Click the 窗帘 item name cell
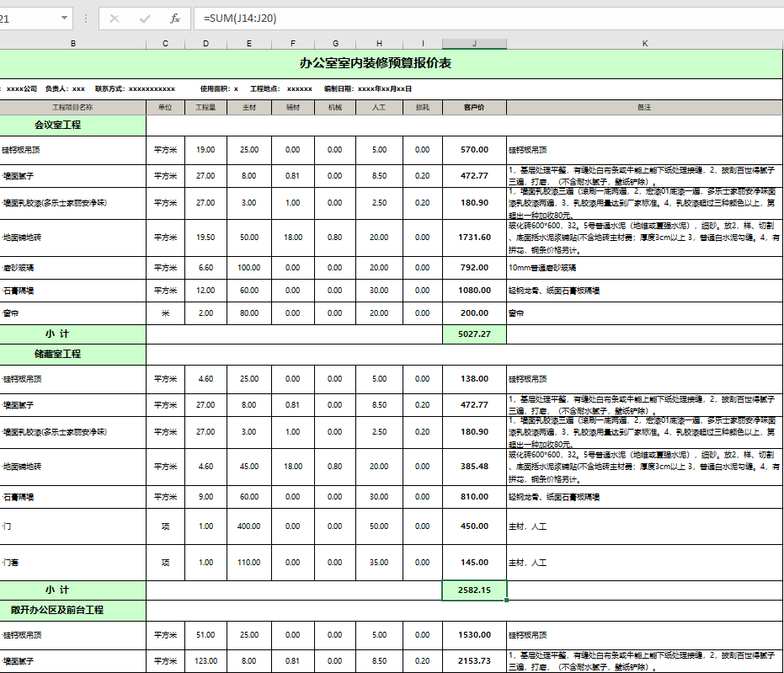Image resolution: width=784 pixels, height=673 pixels. pyautogui.click(x=73, y=313)
